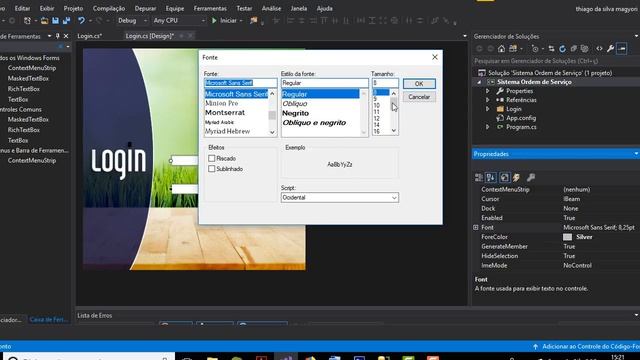Open the Lista de Erros panel
The height and width of the screenshot is (360, 640).
click(x=95, y=316)
